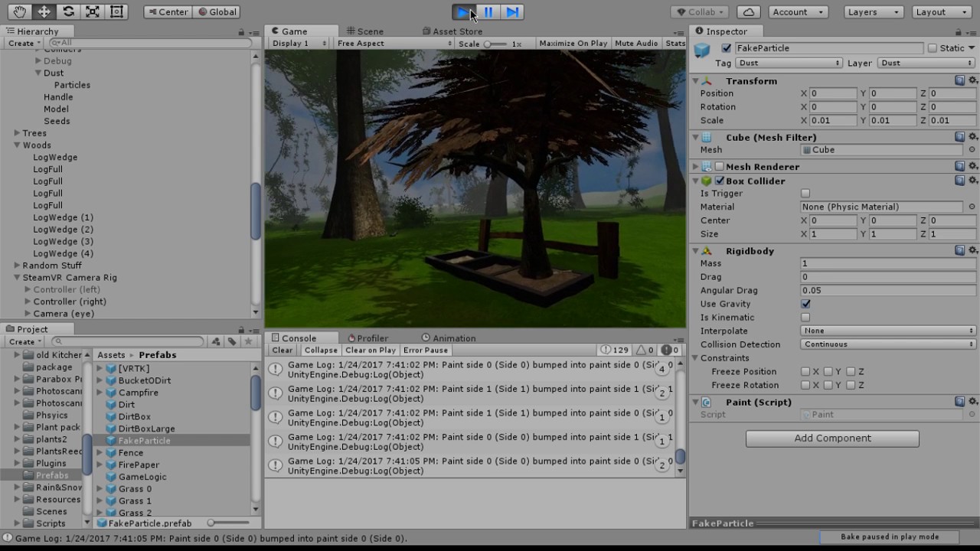Image resolution: width=980 pixels, height=551 pixels.
Task: Adjust the Game view Scale slider
Action: [x=495, y=44]
